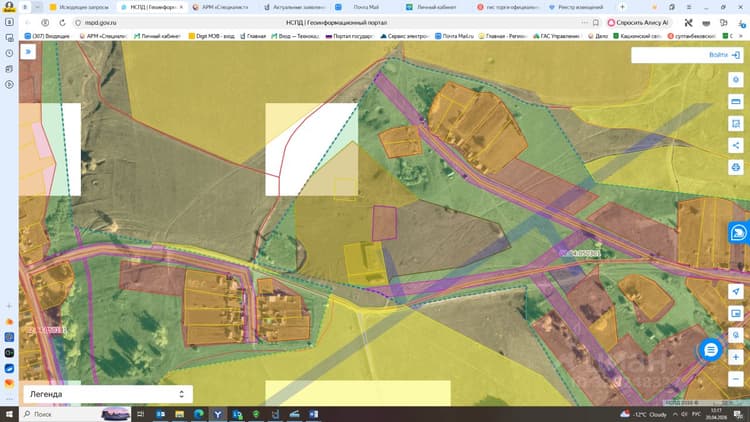Open the Легенда dropdown
The width and height of the screenshot is (750, 422).
[108, 394]
